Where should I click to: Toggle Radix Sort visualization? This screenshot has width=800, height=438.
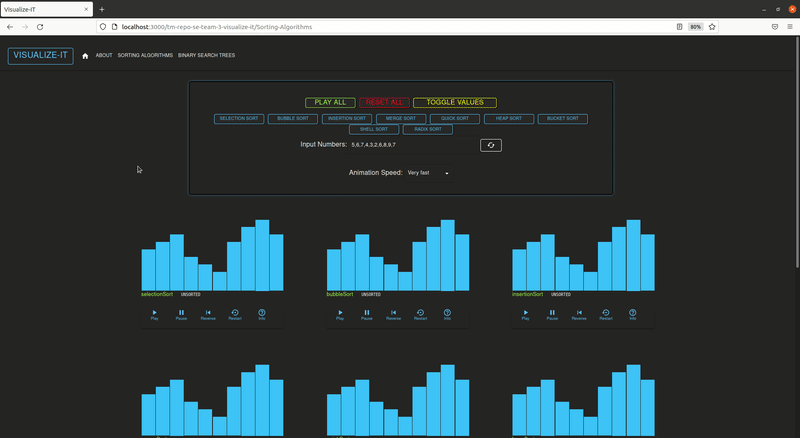tap(428, 130)
